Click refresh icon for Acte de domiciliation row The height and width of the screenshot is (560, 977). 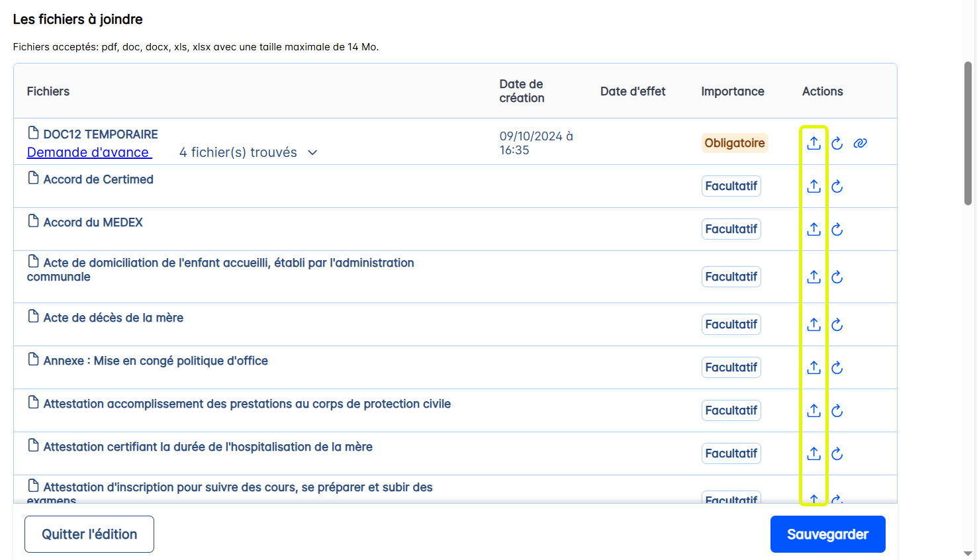point(837,277)
